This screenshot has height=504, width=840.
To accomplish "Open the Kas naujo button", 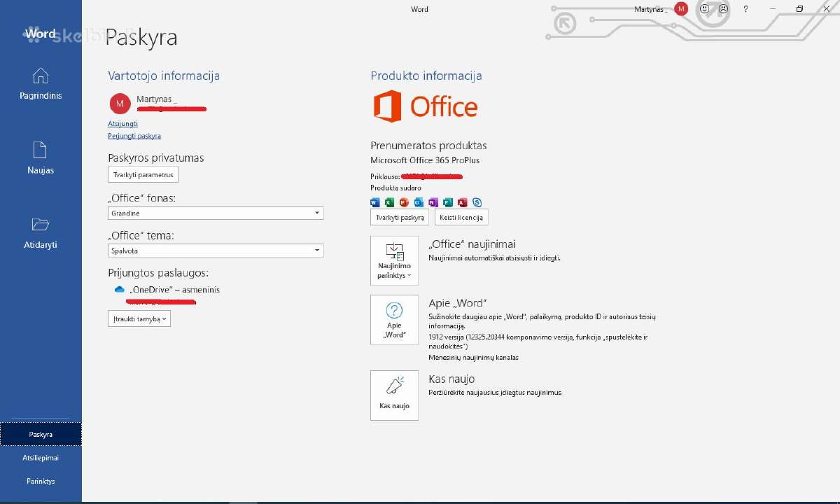I will point(394,395).
